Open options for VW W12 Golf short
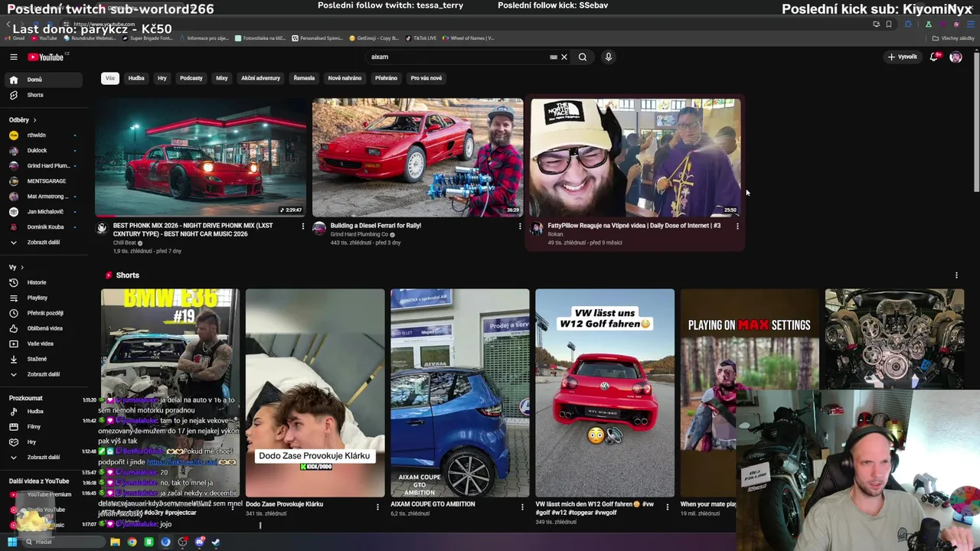Image resolution: width=980 pixels, height=551 pixels. [667, 507]
